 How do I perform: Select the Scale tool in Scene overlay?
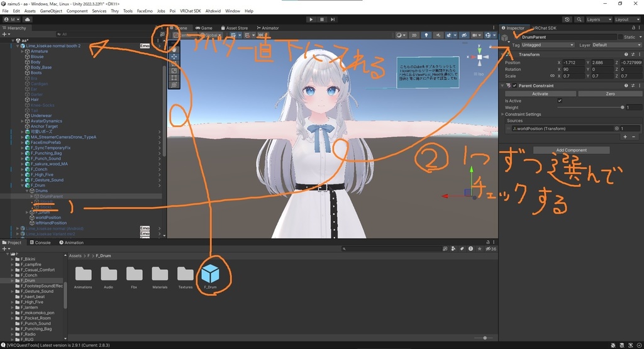[174, 70]
